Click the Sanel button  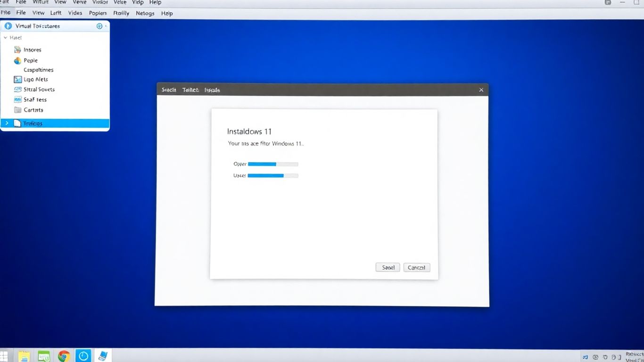(x=388, y=267)
